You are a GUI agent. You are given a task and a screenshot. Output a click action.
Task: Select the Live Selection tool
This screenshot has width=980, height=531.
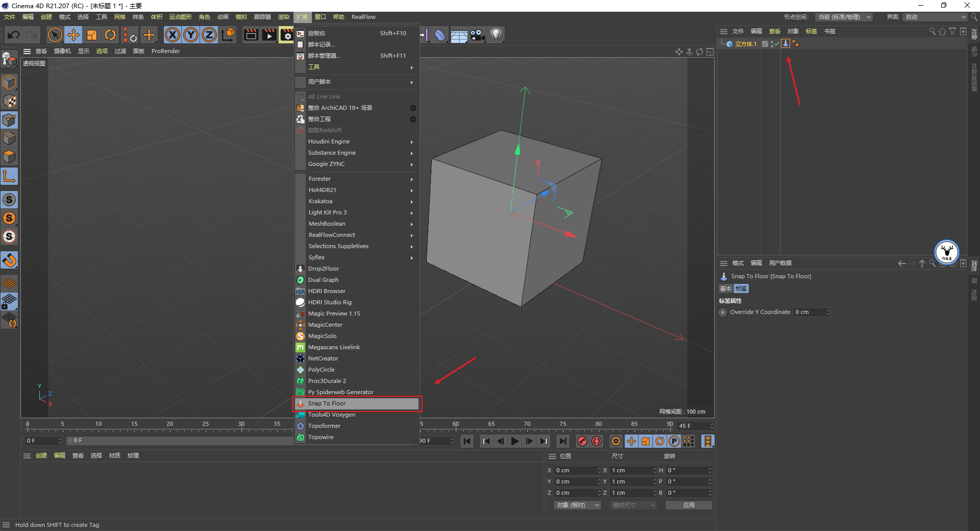tap(55, 35)
